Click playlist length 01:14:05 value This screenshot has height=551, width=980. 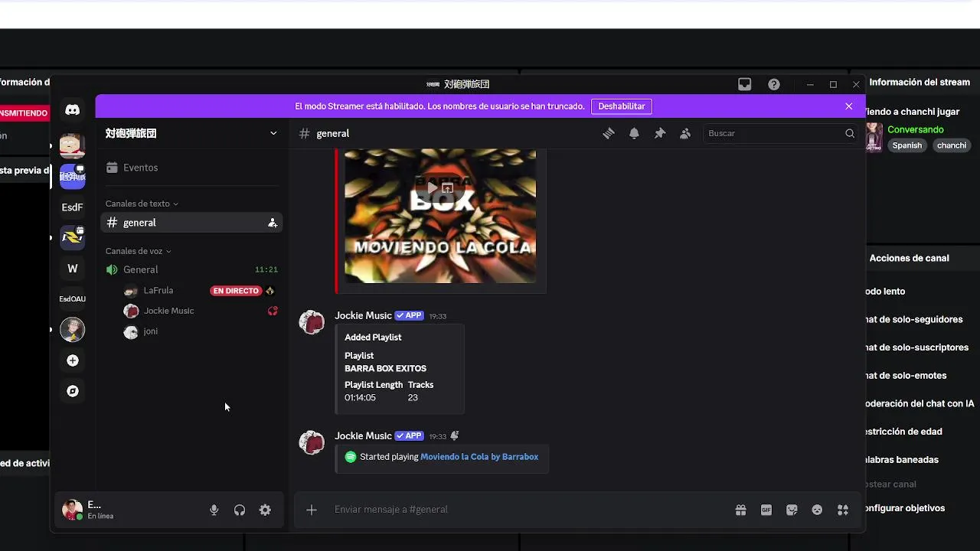[x=360, y=398]
